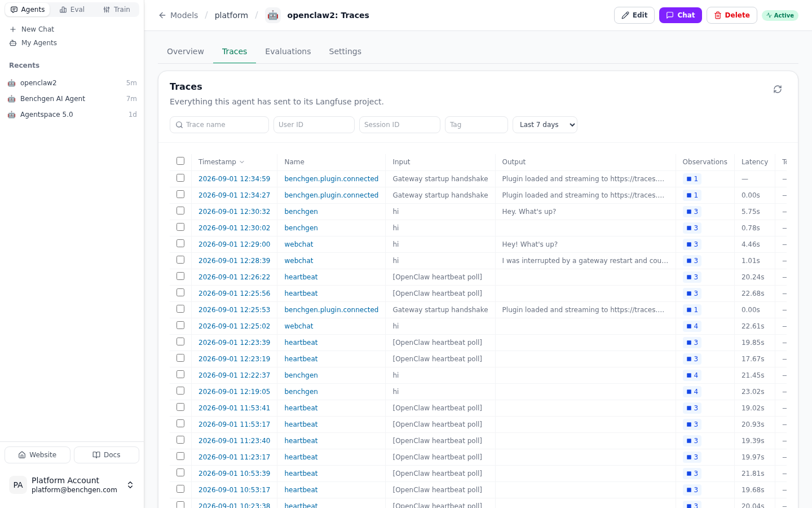Click the observations badge for 12:25:02 webchat trace

[692, 326]
